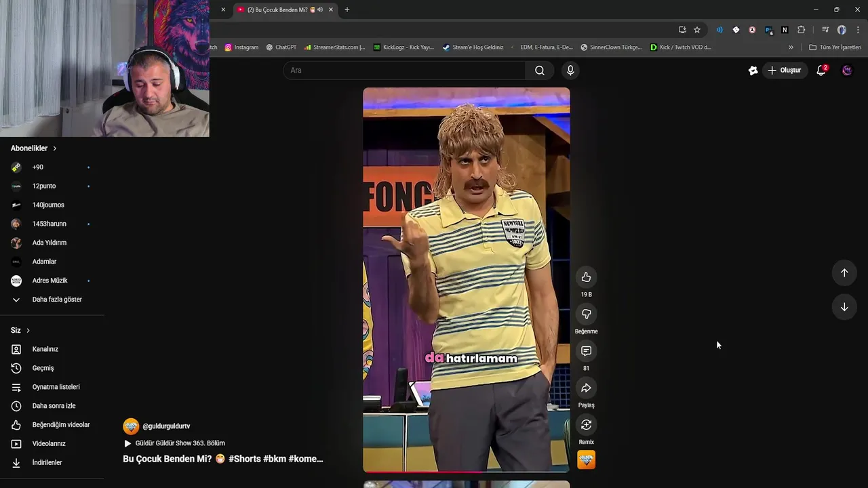Screen dimensions: 868x488
Task: Open the KickLogz bookmark
Action: click(x=404, y=47)
